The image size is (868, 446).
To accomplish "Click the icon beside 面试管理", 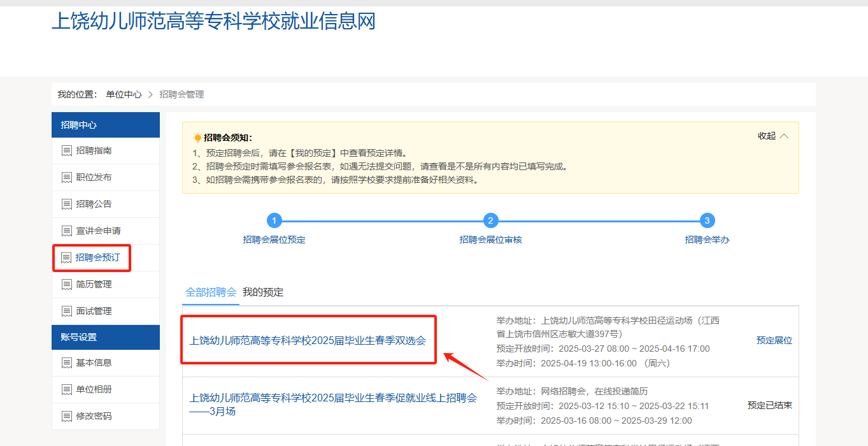I will tap(66, 312).
